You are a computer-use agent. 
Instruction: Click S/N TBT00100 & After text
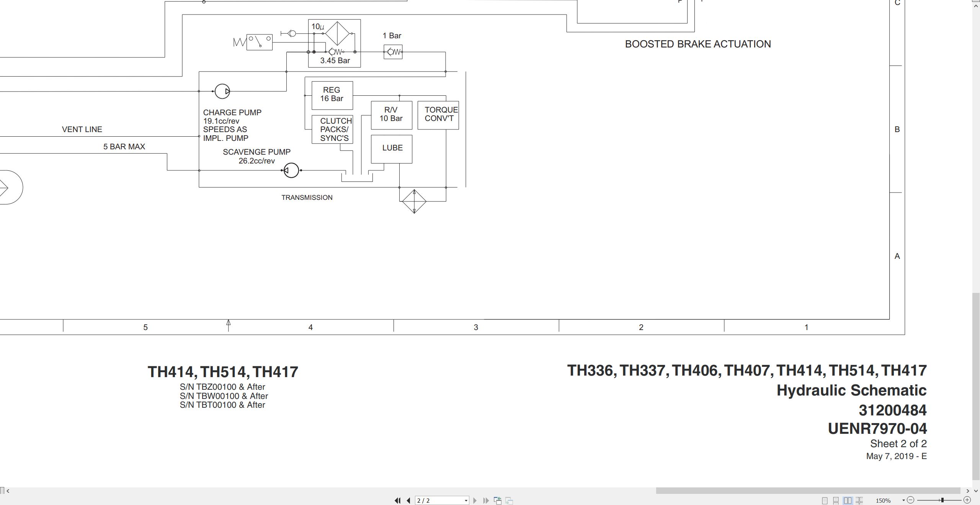click(222, 405)
